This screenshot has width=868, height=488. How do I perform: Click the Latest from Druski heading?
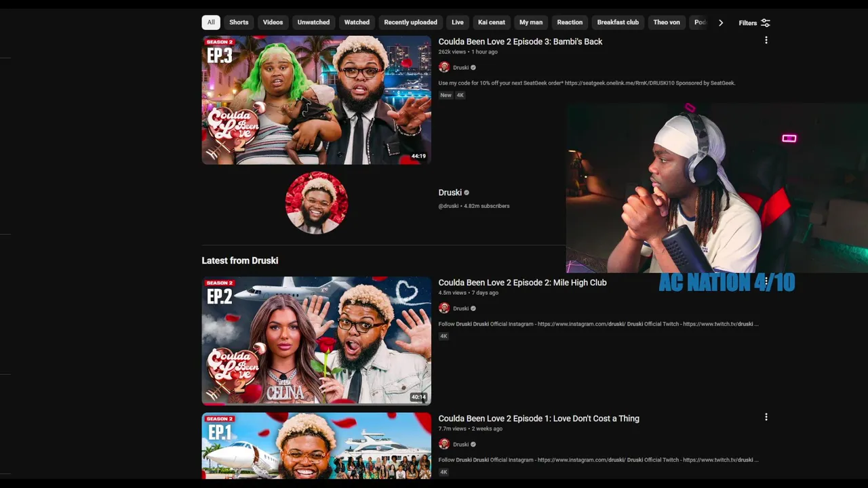pos(240,260)
